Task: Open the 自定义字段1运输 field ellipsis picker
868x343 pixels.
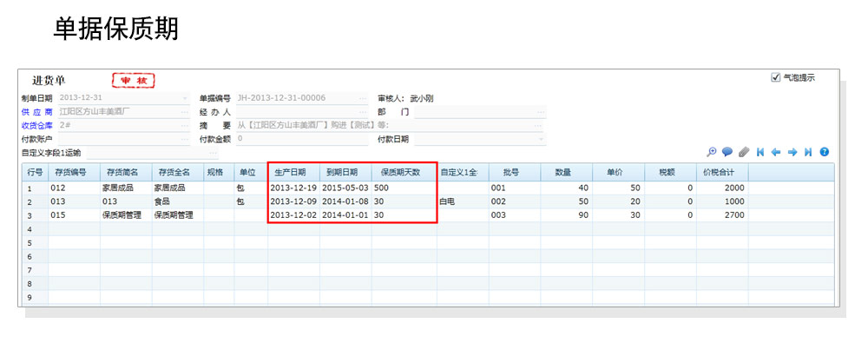Action: (213, 153)
